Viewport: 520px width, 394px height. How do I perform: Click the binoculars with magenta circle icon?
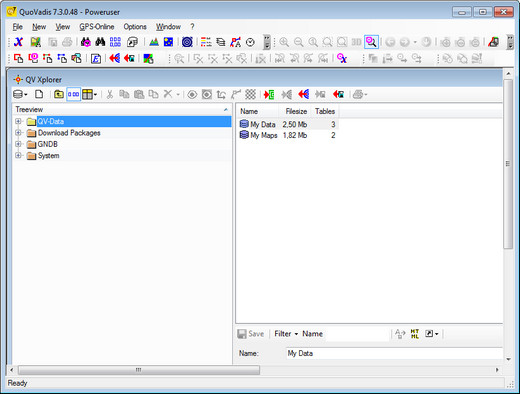86,42
